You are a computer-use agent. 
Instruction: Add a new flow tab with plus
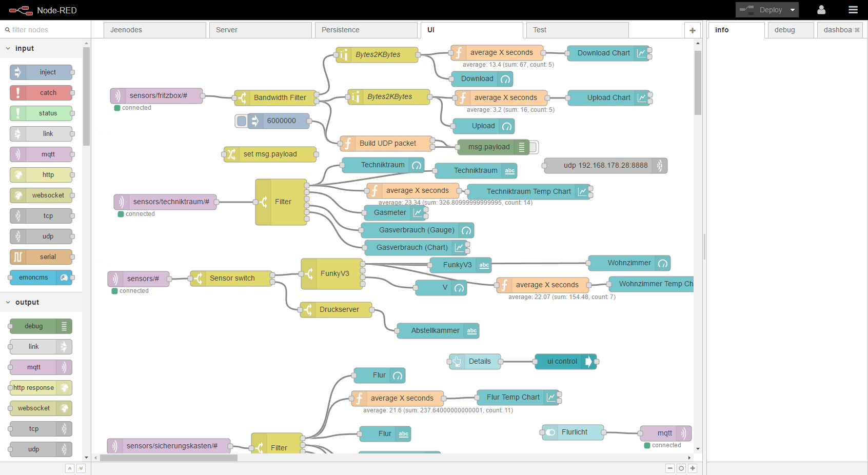click(x=692, y=30)
